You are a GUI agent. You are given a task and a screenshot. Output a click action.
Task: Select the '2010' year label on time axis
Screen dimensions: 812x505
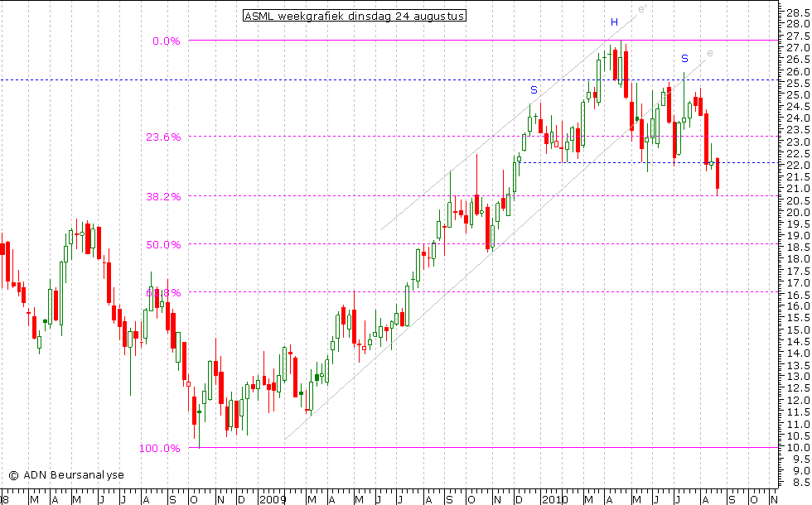[x=555, y=500]
